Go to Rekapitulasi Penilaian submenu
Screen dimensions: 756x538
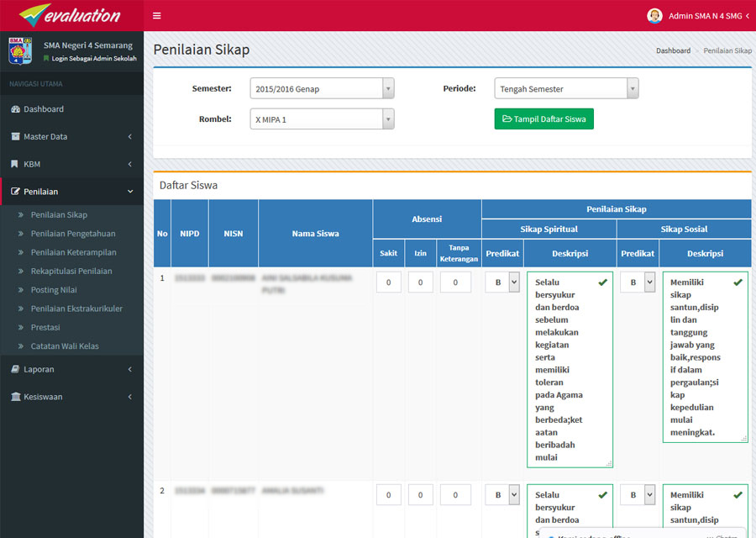[71, 271]
